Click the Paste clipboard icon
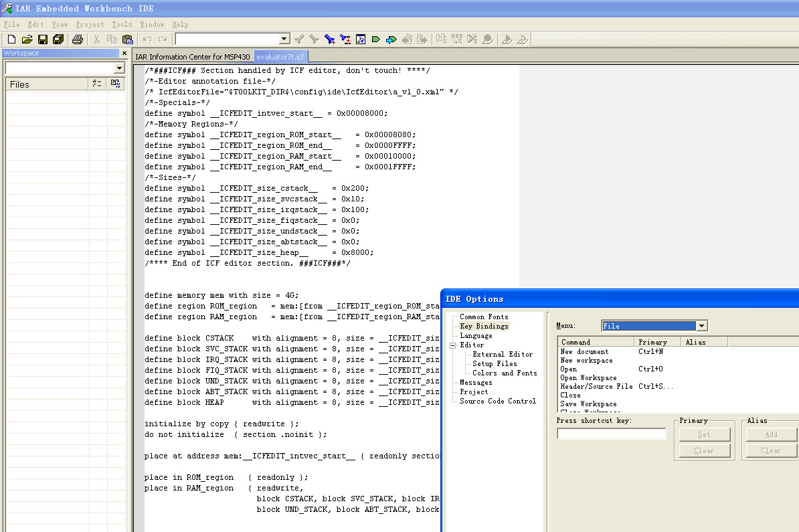 [x=128, y=39]
